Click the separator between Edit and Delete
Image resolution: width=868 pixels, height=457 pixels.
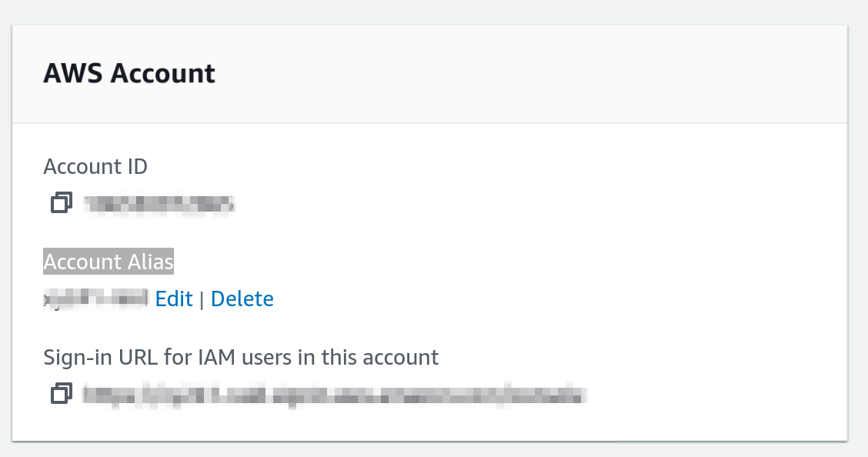(x=202, y=299)
